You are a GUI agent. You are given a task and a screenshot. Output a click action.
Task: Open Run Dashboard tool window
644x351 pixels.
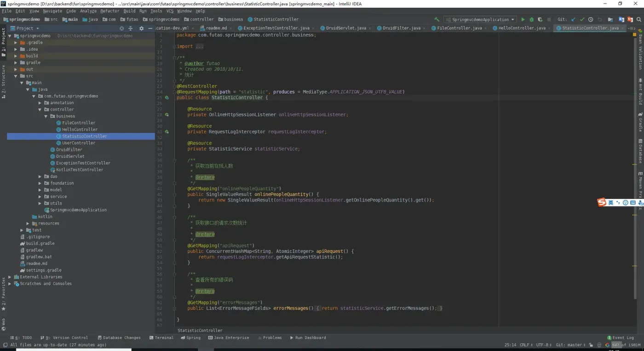click(308, 338)
